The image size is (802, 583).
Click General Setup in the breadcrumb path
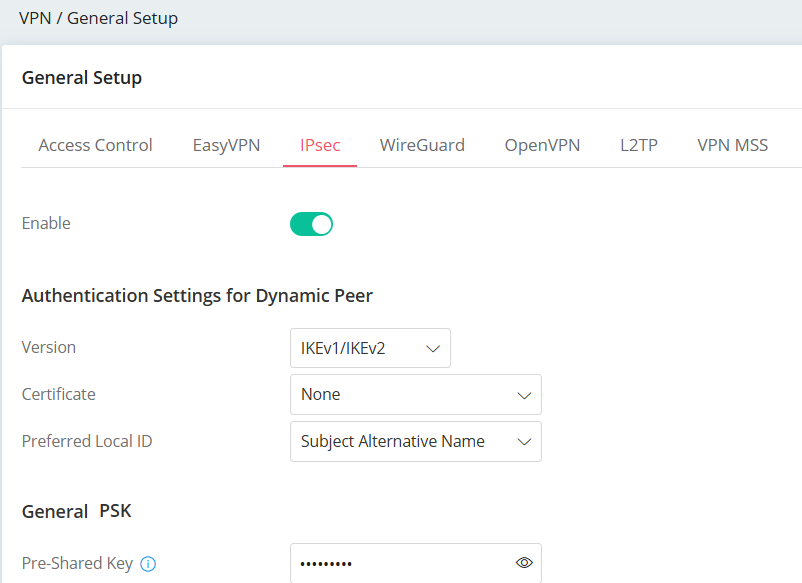(122, 18)
